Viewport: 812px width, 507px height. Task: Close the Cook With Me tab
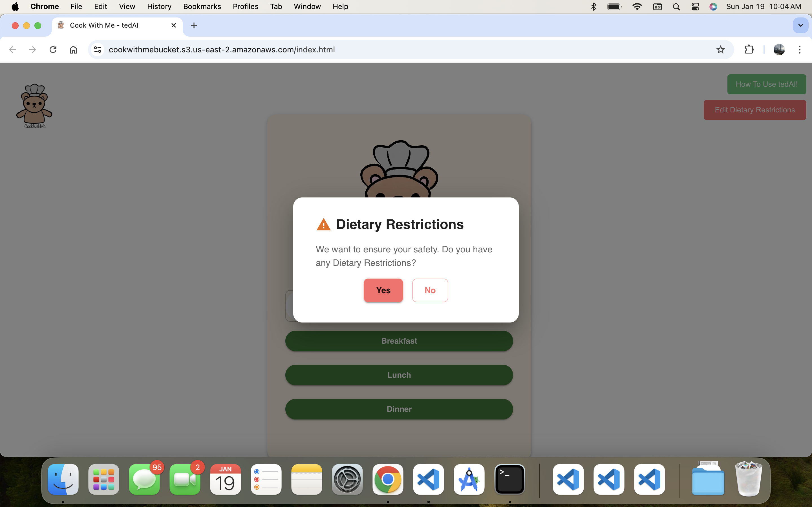[173, 25]
